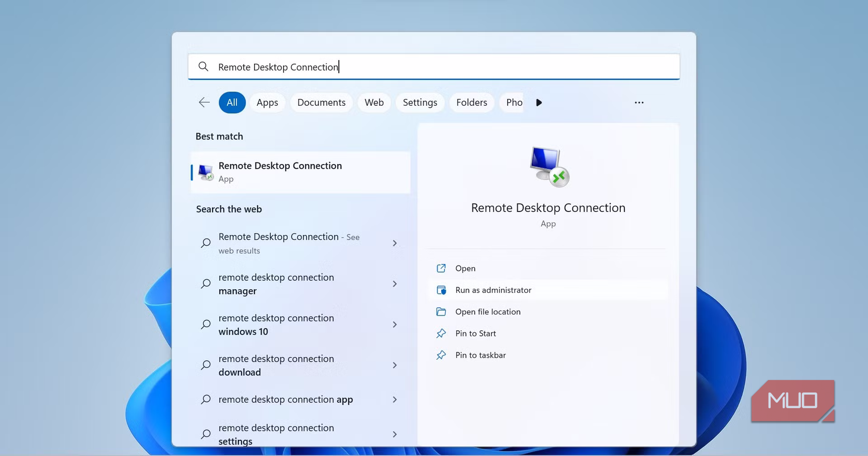Select 'remote desktop connection windows 10' suggestion
This screenshot has height=456, width=868.
pyautogui.click(x=300, y=325)
